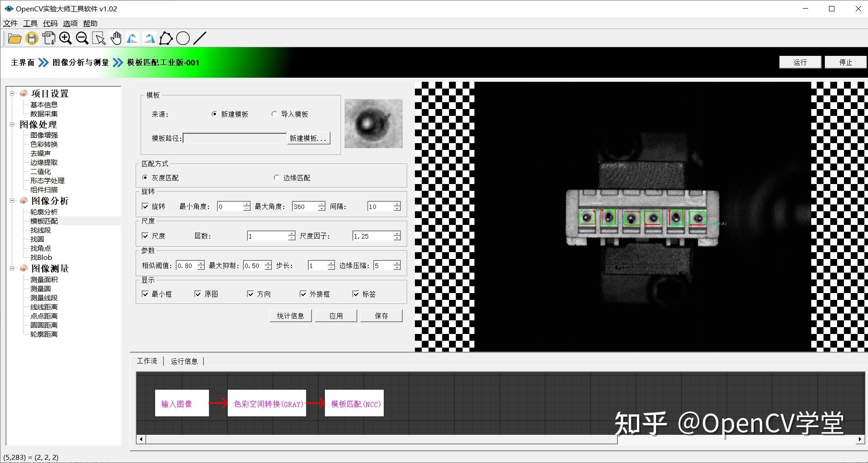Select the line drawing tool
Screen dimensions: 868x463
199,38
